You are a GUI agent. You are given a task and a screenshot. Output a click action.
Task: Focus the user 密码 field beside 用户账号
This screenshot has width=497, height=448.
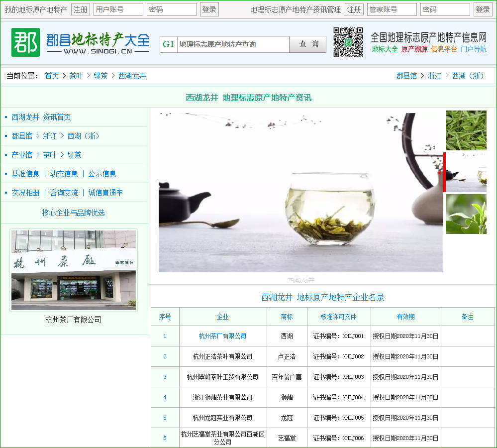pyautogui.click(x=172, y=9)
